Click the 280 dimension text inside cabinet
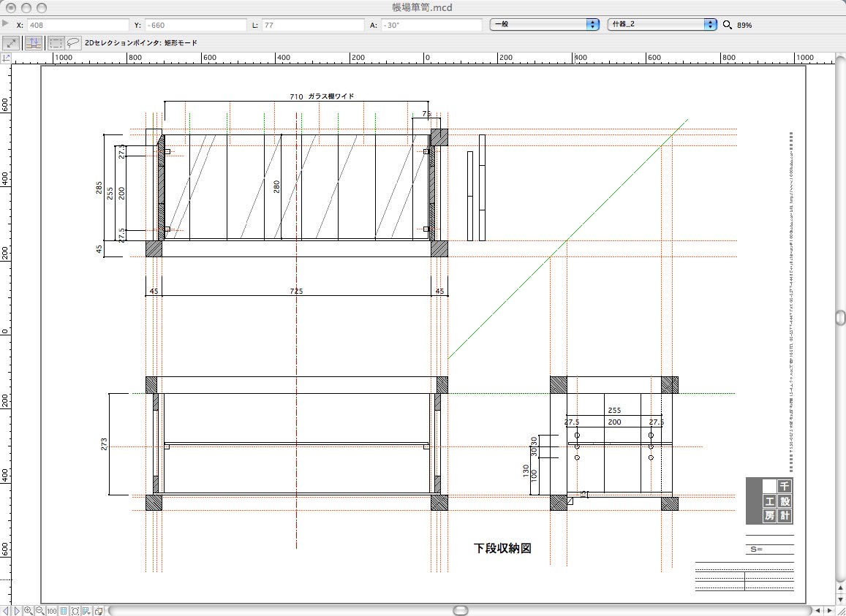Viewport: 846px width, 616px height. click(277, 186)
